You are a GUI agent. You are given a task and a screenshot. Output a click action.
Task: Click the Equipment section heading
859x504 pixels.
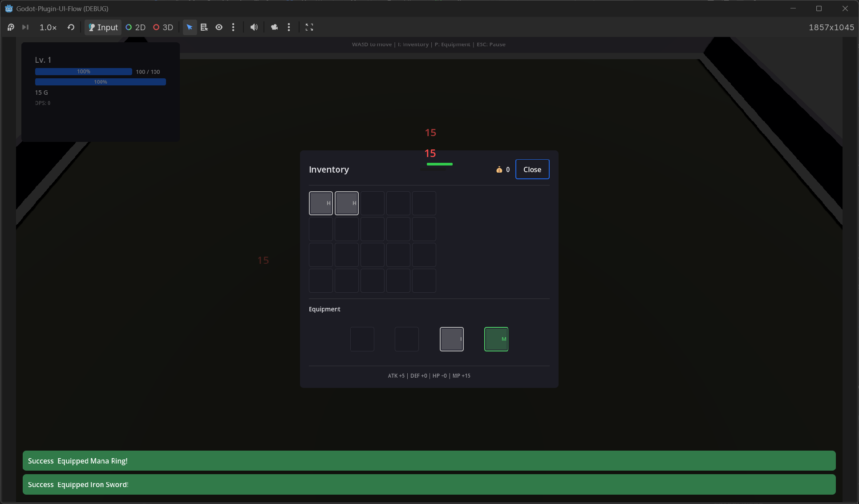(324, 309)
